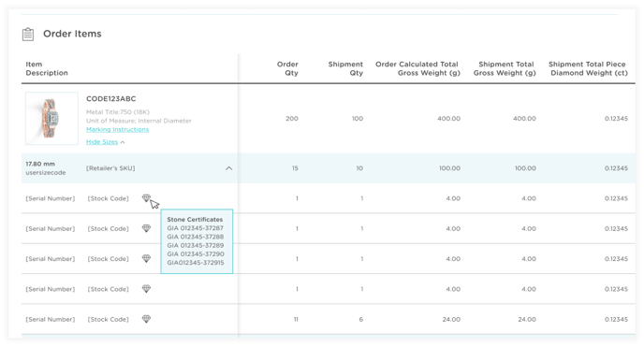The height and width of the screenshot is (347, 644).
Task: Click the Hide Sizes link
Action: click(x=102, y=142)
